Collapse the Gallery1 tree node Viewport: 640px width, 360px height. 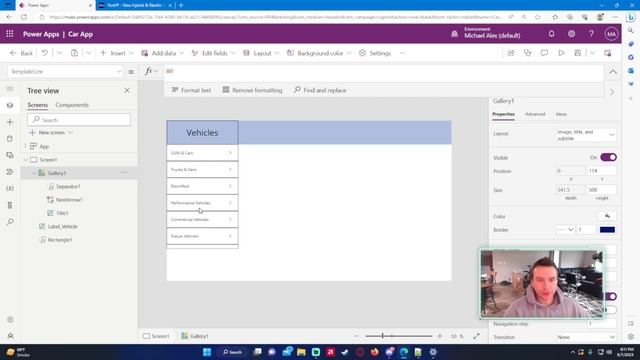pyautogui.click(x=34, y=173)
